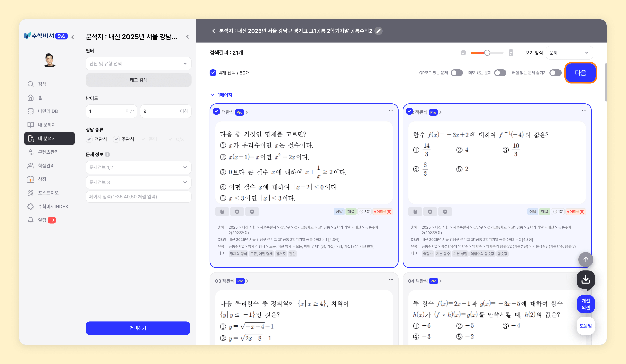Click the 개선 의견 floating button
Image resolution: width=626 pixels, height=364 pixels.
coord(586,304)
